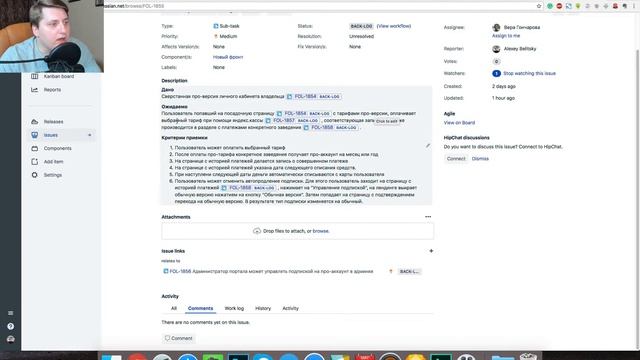
Task: Expand the Issues sidebar arrow
Action: [x=90, y=135]
